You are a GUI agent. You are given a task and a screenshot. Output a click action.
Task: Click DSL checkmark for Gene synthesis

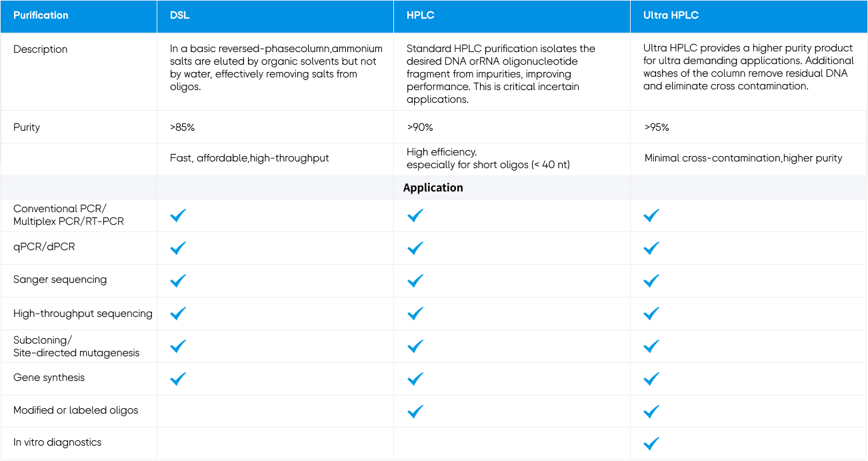(178, 378)
